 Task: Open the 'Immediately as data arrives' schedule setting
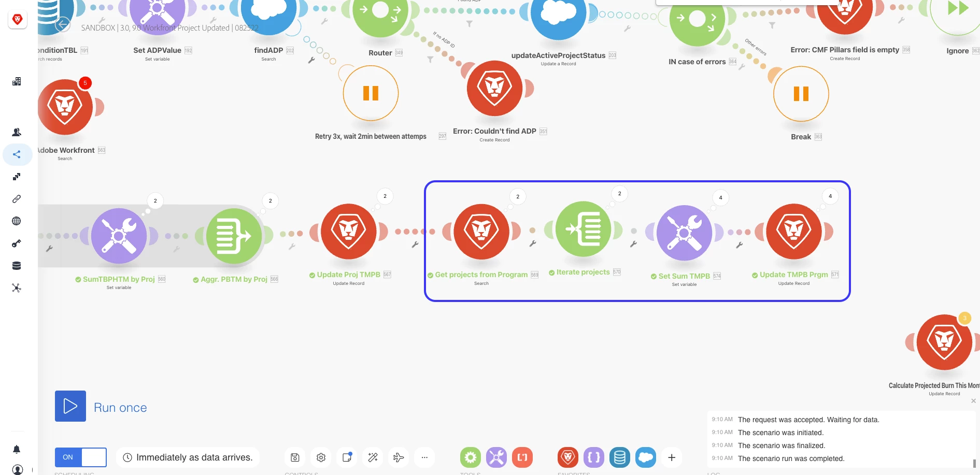(188, 457)
